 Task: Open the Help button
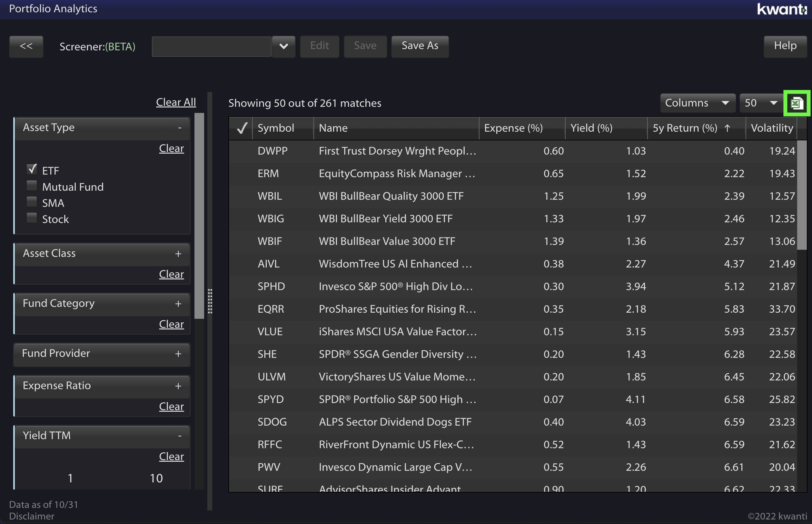785,46
